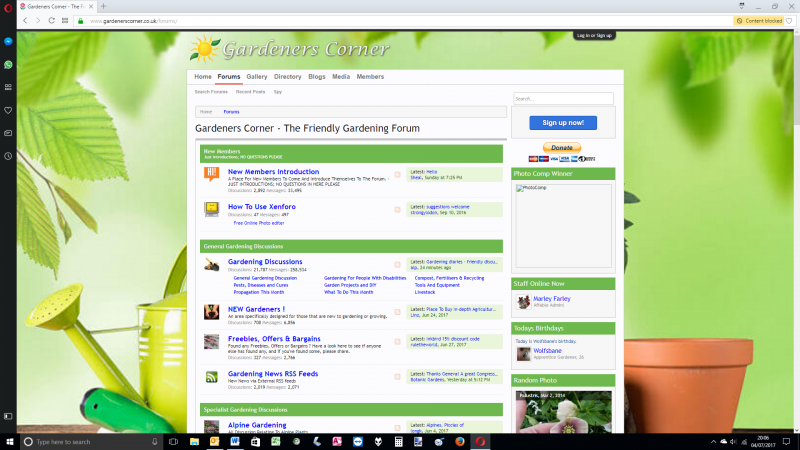Click RSS feed icon for Gardening Discussions row

[397, 265]
